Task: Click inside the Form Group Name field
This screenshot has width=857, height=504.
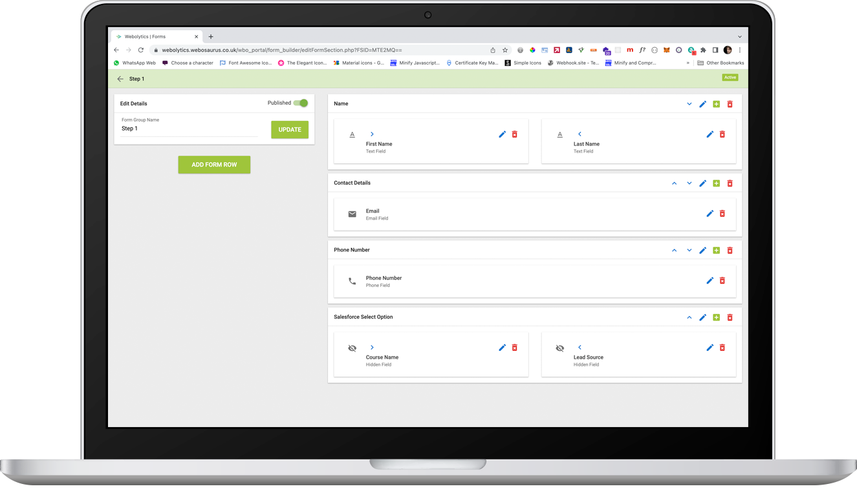Action: click(188, 128)
